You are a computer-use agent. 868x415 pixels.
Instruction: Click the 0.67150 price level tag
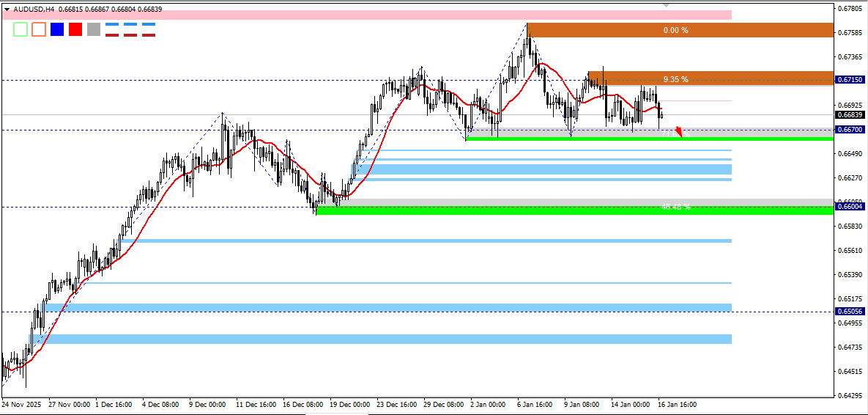click(x=850, y=80)
